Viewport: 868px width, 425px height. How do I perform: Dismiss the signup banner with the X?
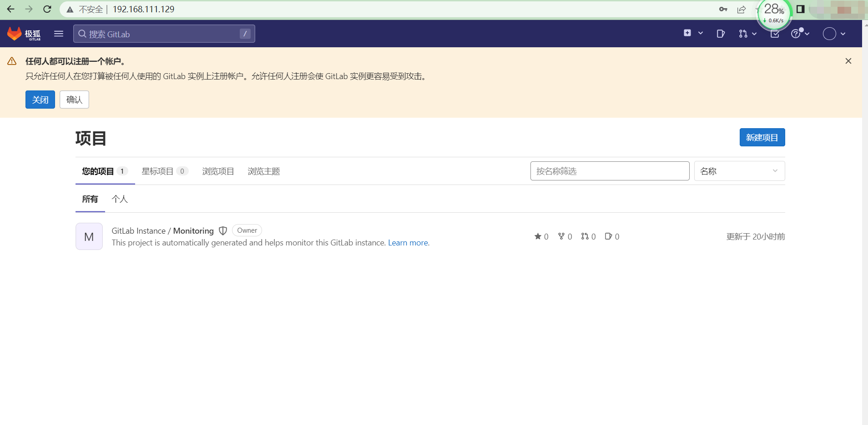(848, 61)
